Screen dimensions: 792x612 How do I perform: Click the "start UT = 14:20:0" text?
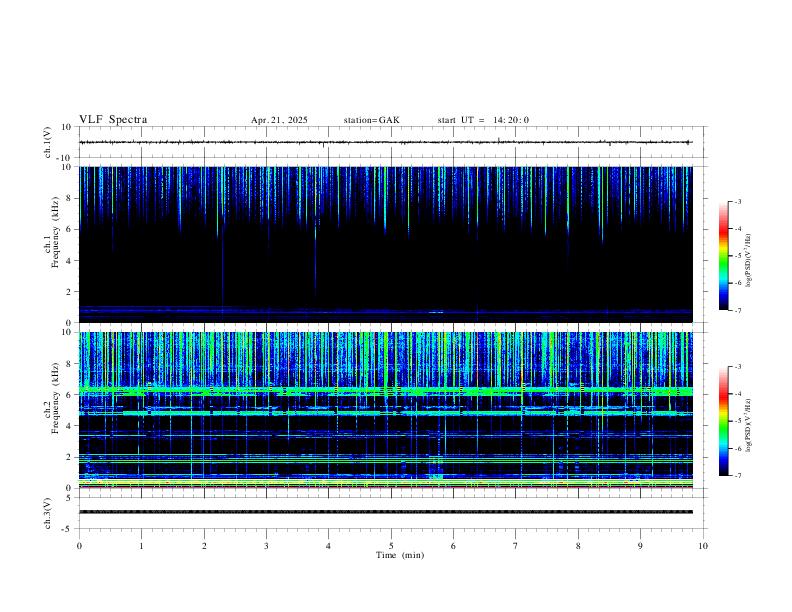483,120
